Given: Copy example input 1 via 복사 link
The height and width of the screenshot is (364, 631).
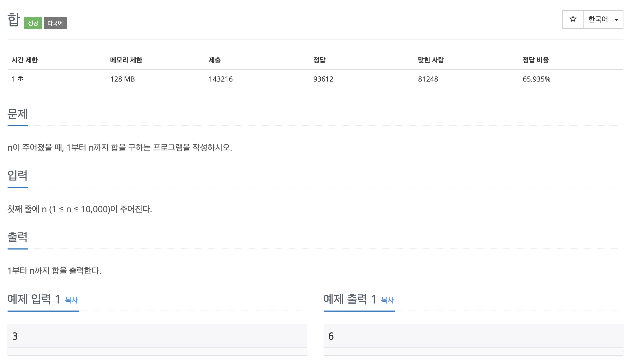Looking at the screenshot, I should click(71, 300).
